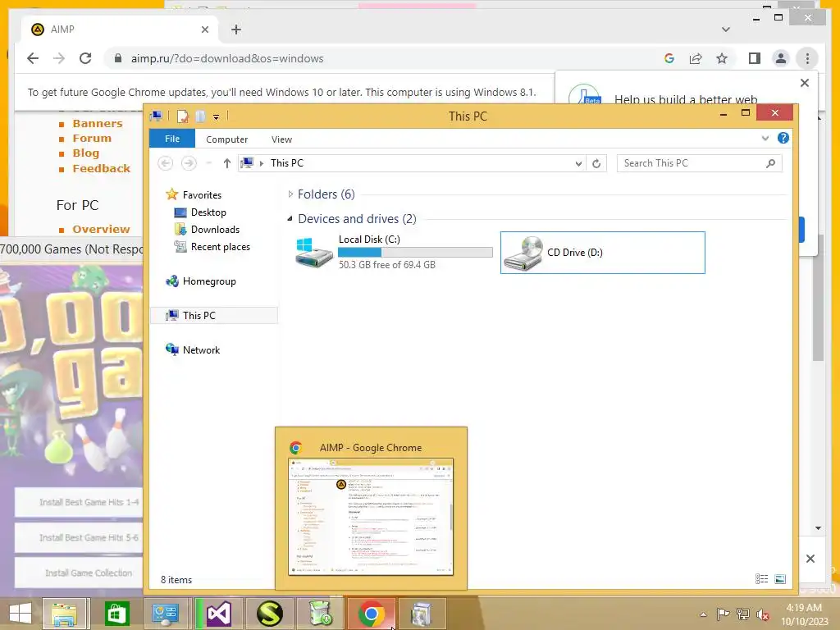Viewport: 840px width, 630px height.
Task: Click the muted volume tray icon
Action: 762,614
